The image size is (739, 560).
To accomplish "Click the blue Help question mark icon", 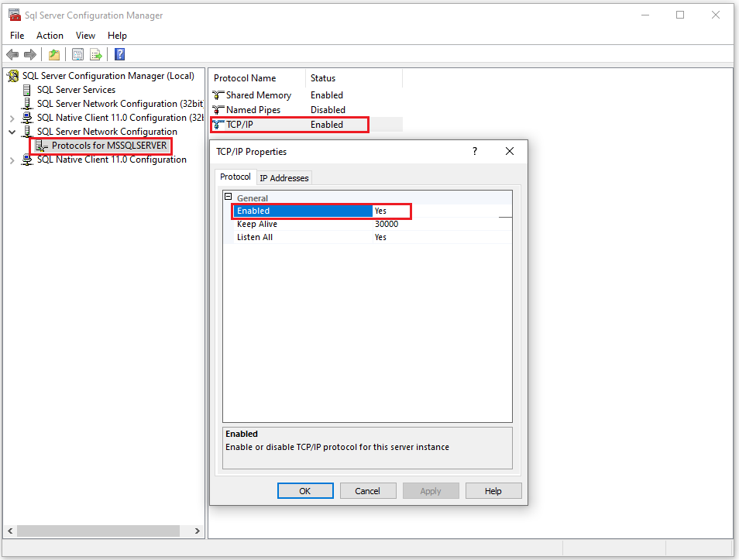I will 119,54.
